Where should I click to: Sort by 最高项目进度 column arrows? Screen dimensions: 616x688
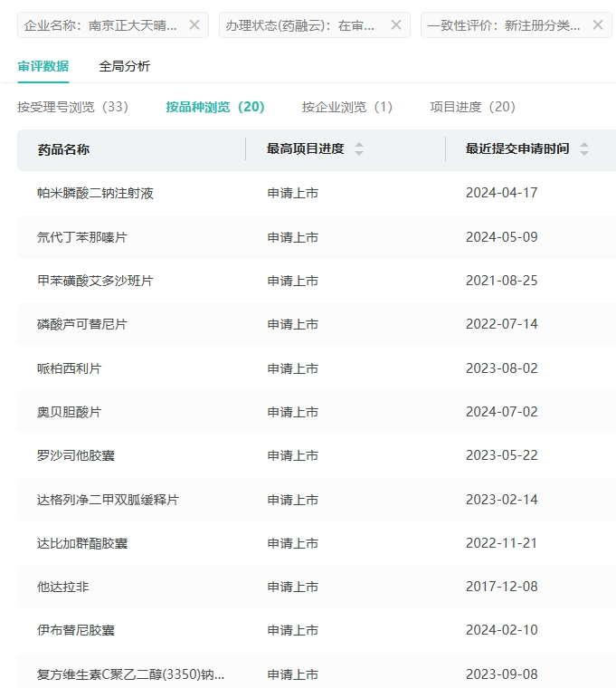tap(359, 149)
